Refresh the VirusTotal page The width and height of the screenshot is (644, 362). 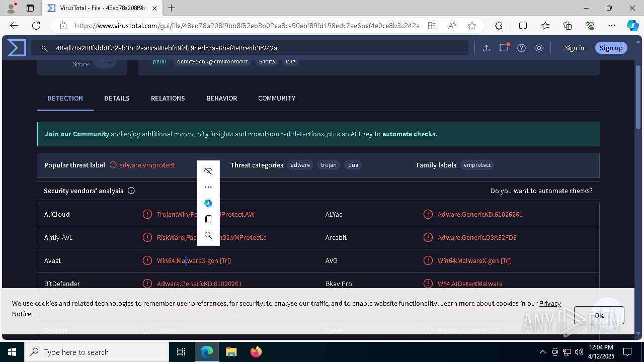point(36,26)
